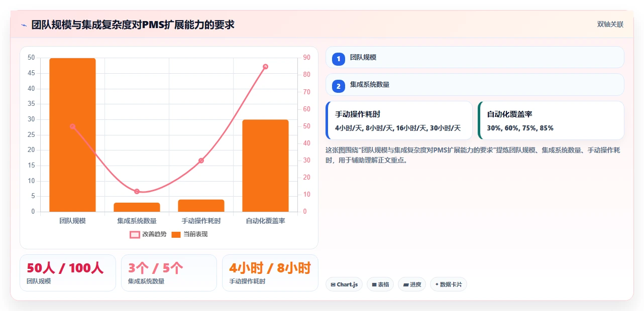644x311 pixels.
Task: Click the blue number 2 badge
Action: click(339, 86)
